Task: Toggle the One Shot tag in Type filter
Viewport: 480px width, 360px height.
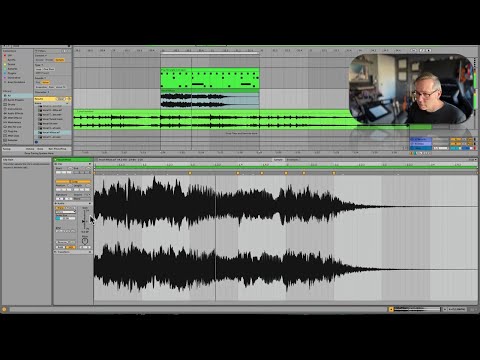Action: click(49, 69)
